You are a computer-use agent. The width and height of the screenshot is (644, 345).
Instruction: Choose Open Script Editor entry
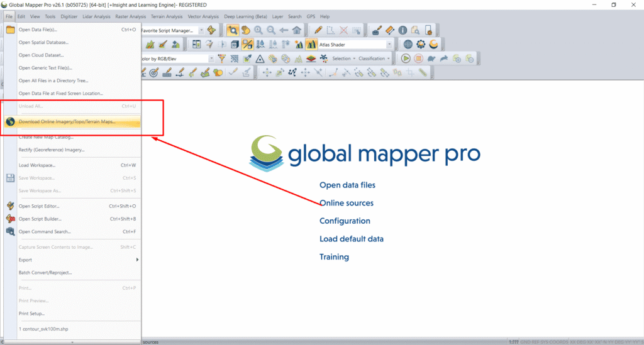coord(72,206)
